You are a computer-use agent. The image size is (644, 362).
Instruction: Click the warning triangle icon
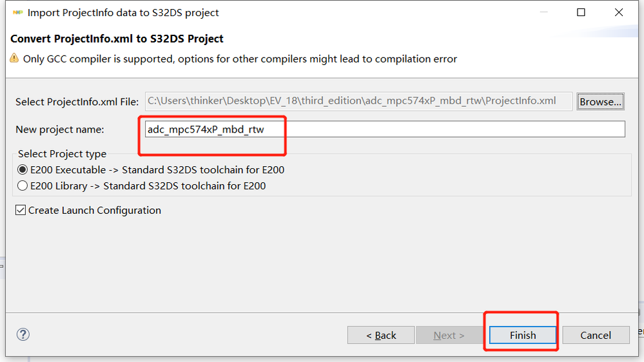click(14, 59)
